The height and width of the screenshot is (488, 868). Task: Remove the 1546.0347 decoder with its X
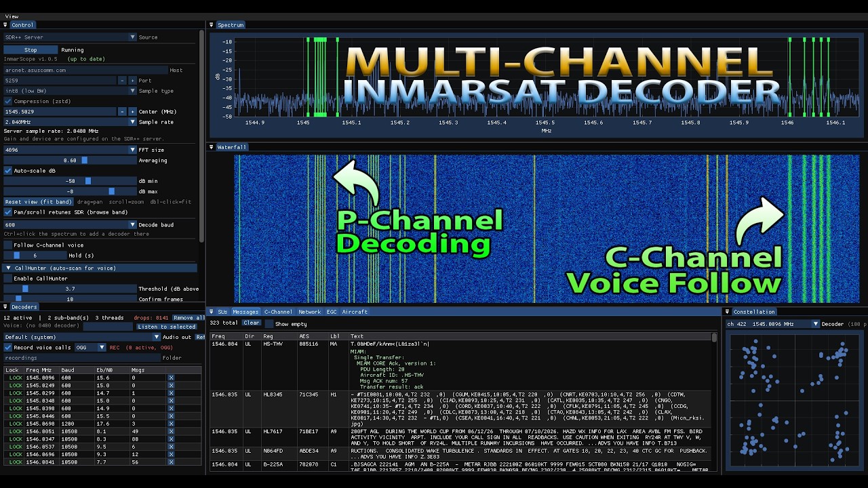coord(171,439)
